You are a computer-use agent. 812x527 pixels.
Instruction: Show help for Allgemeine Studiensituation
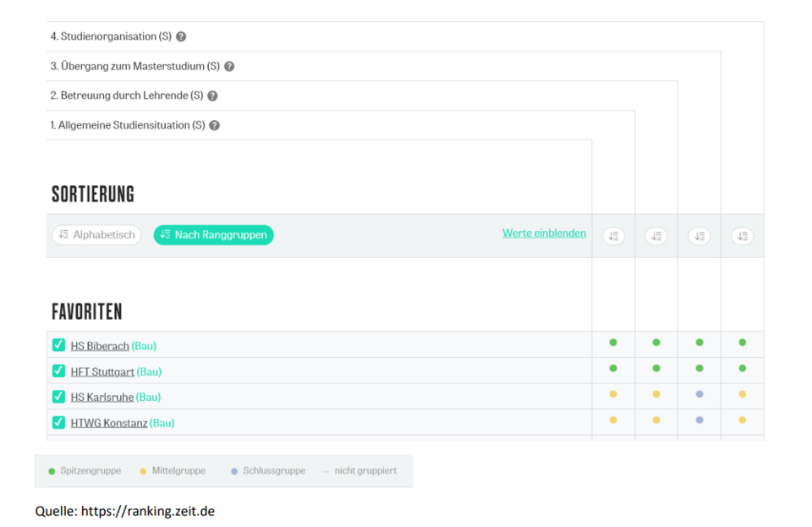[214, 126]
